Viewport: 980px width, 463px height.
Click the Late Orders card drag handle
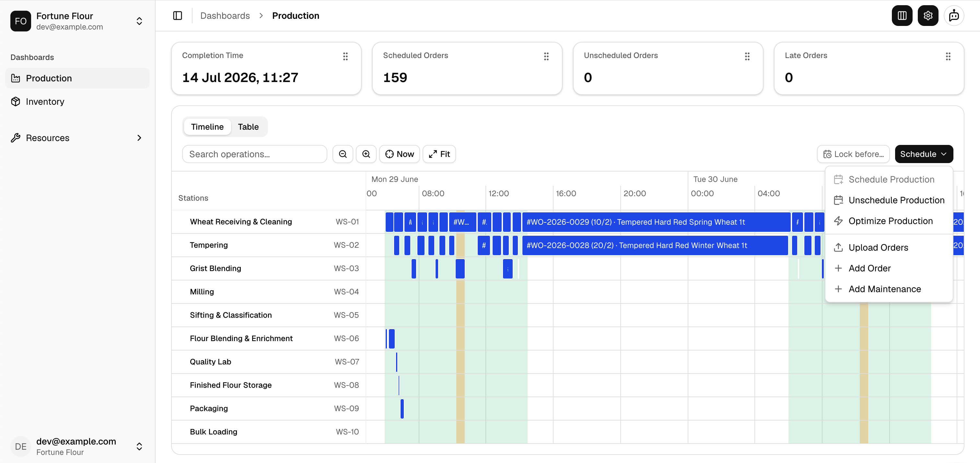click(x=948, y=56)
